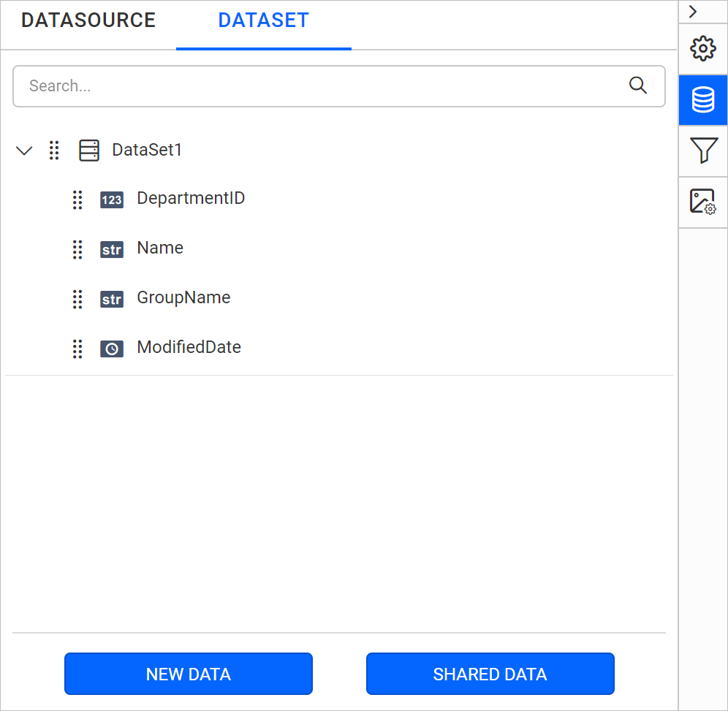Screen dimensions: 728x711
Task: Click the NEW DATA button
Action: [188, 674]
